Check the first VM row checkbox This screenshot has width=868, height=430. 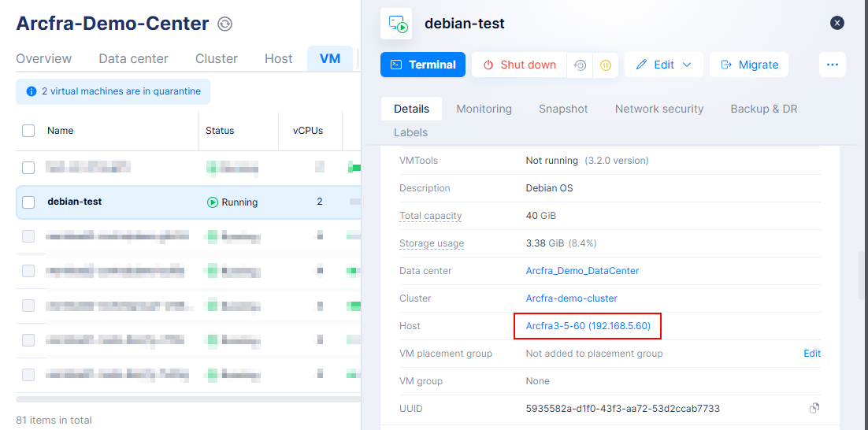tap(28, 167)
